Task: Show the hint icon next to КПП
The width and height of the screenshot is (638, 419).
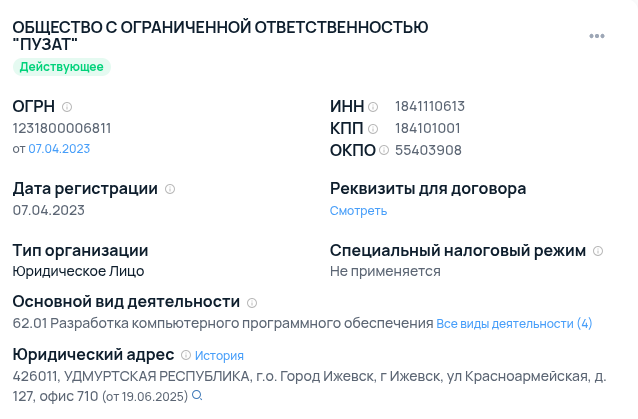Action: pyautogui.click(x=373, y=129)
